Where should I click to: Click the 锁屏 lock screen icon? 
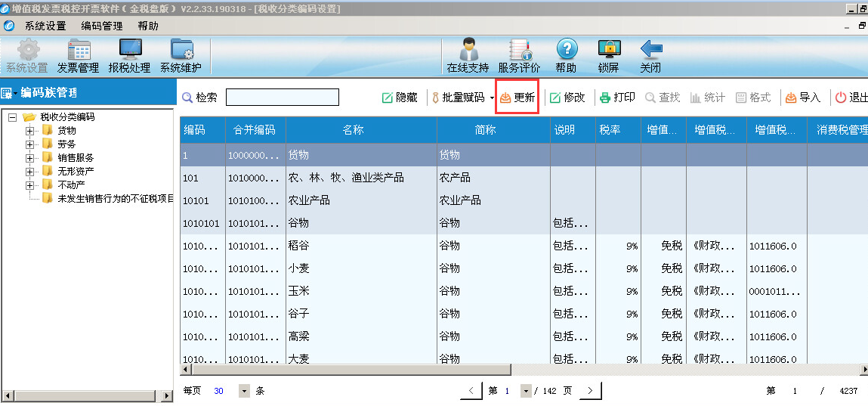point(609,50)
